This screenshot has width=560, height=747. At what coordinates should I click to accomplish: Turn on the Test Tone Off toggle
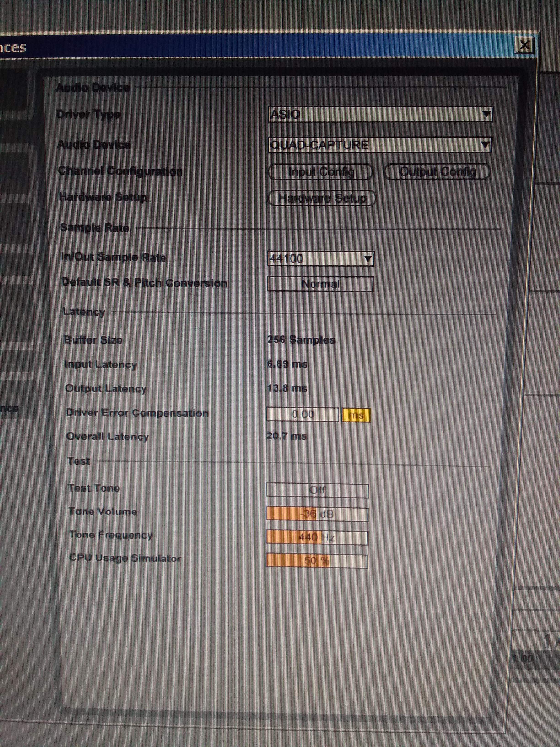(x=317, y=490)
